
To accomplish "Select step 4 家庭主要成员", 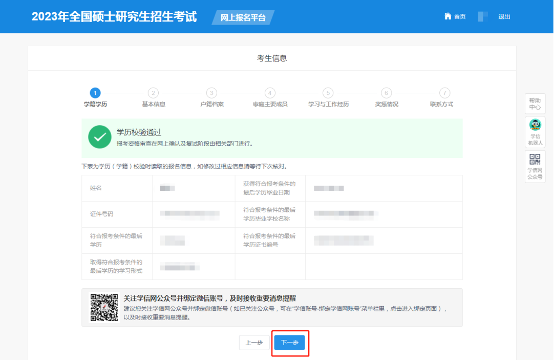I will point(270,98).
